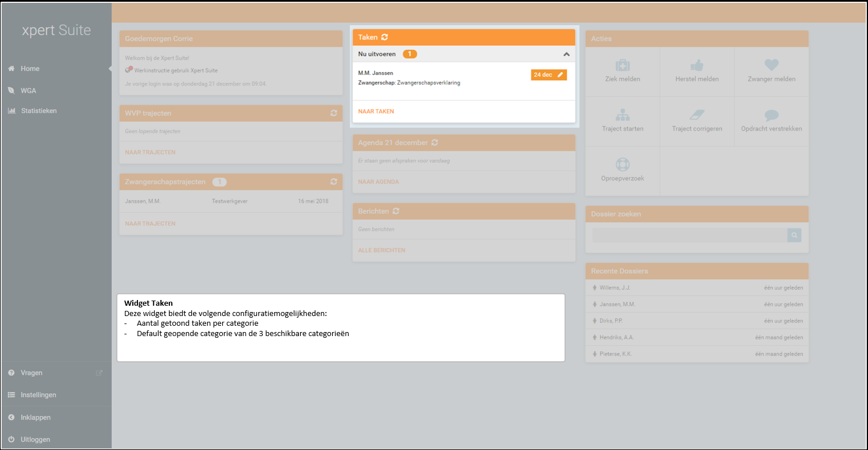Open Traject starten action
The width and height of the screenshot is (868, 450).
point(622,121)
